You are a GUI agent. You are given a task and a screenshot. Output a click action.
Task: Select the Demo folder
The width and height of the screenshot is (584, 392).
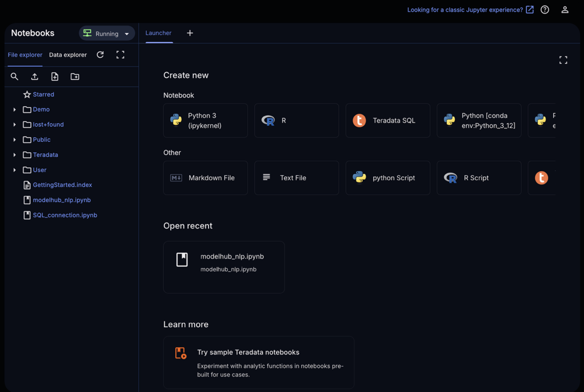41,109
